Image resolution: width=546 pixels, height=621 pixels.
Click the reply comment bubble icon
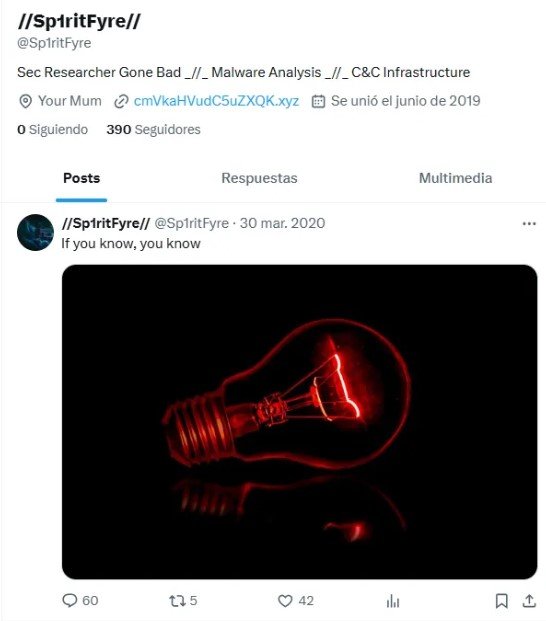[70, 600]
